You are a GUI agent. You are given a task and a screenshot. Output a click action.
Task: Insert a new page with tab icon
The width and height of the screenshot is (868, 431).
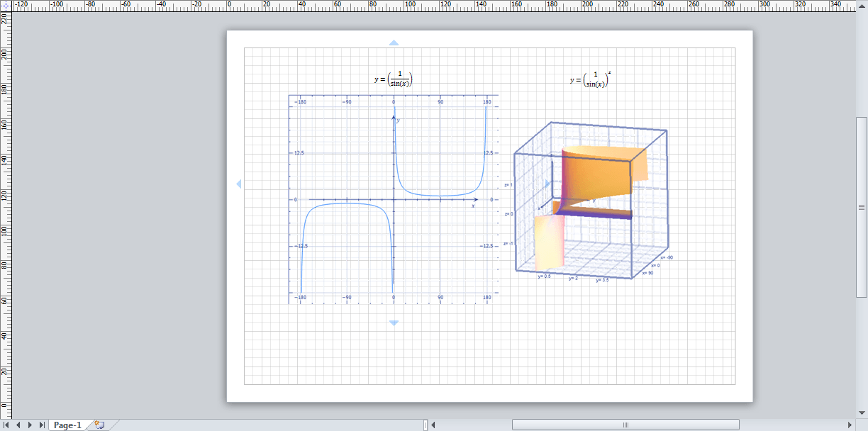(99, 425)
